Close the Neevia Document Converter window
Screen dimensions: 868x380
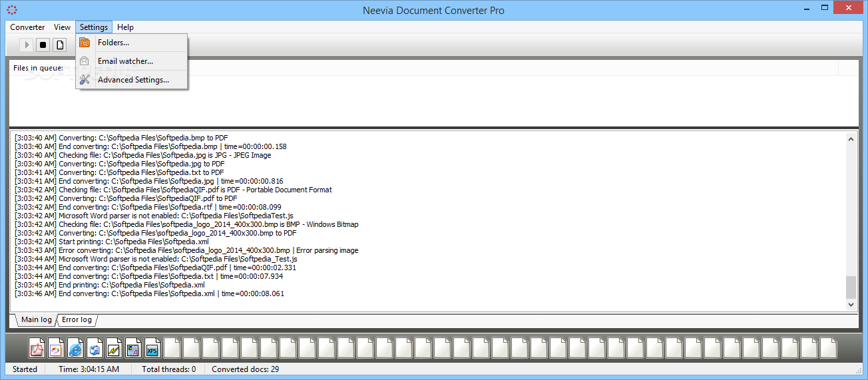pos(849,7)
